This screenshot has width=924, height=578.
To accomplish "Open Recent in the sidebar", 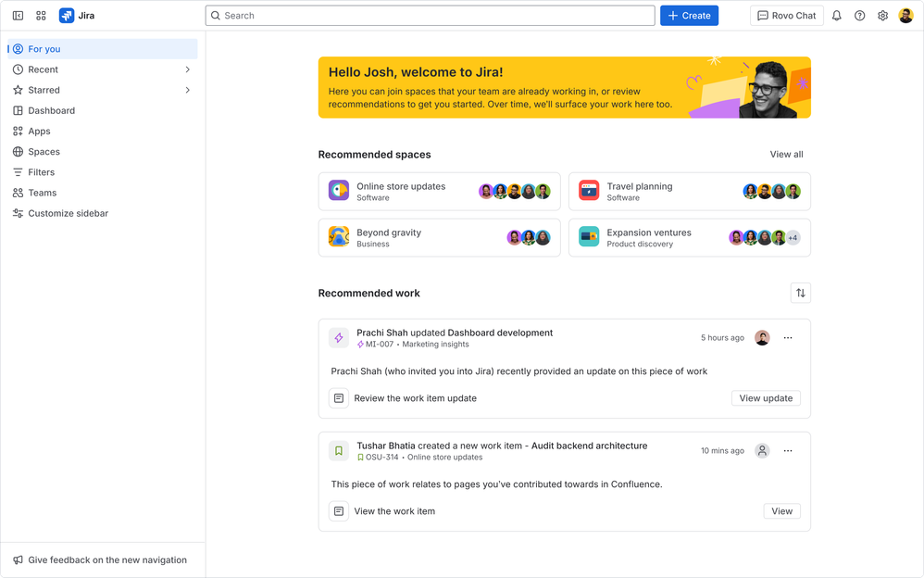I will [103, 69].
